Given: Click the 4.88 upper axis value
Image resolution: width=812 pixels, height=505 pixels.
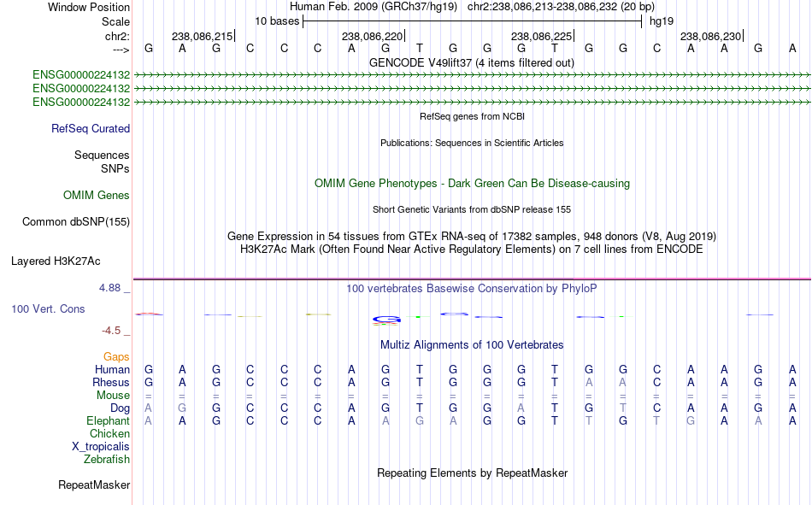Looking at the screenshot, I should point(109,288).
